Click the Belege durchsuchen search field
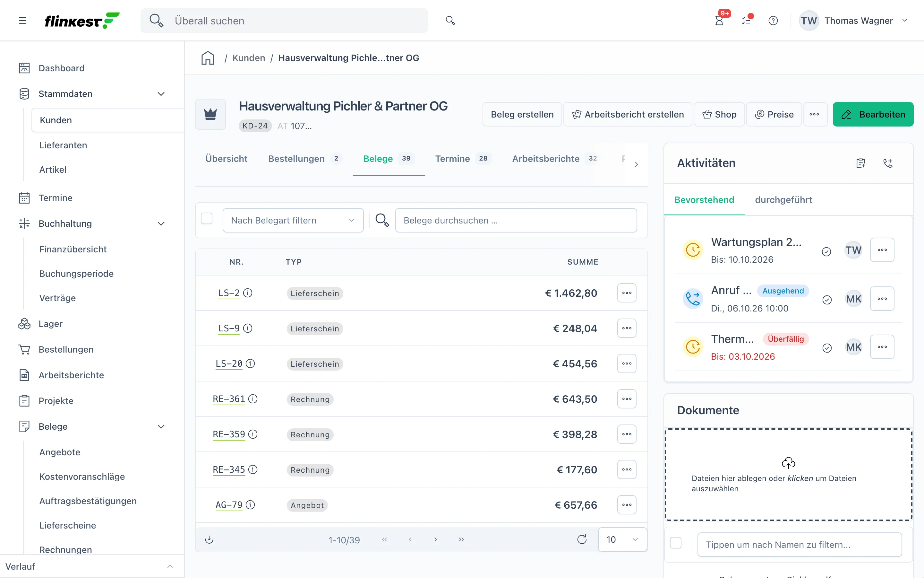Image resolution: width=924 pixels, height=578 pixels. pyautogui.click(x=516, y=220)
